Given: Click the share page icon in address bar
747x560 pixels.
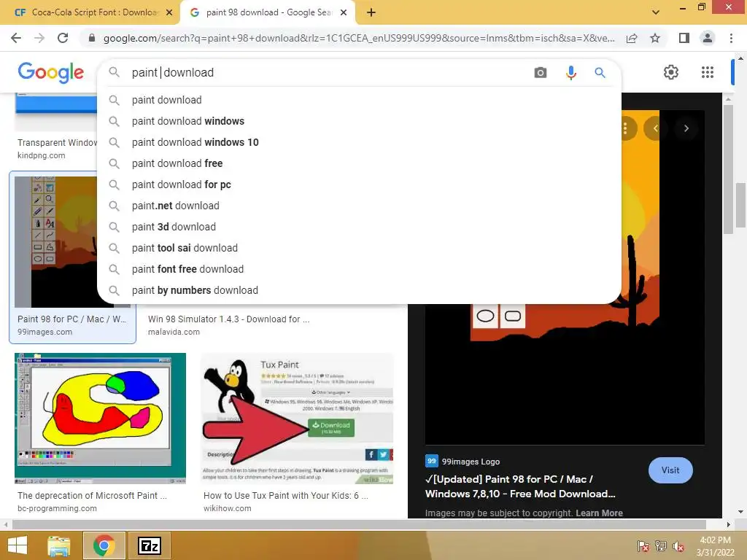Looking at the screenshot, I should (632, 38).
